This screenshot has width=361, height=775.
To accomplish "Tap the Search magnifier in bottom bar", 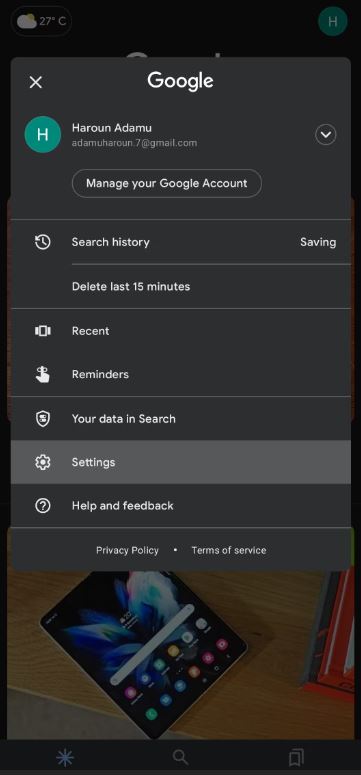I will [180, 757].
